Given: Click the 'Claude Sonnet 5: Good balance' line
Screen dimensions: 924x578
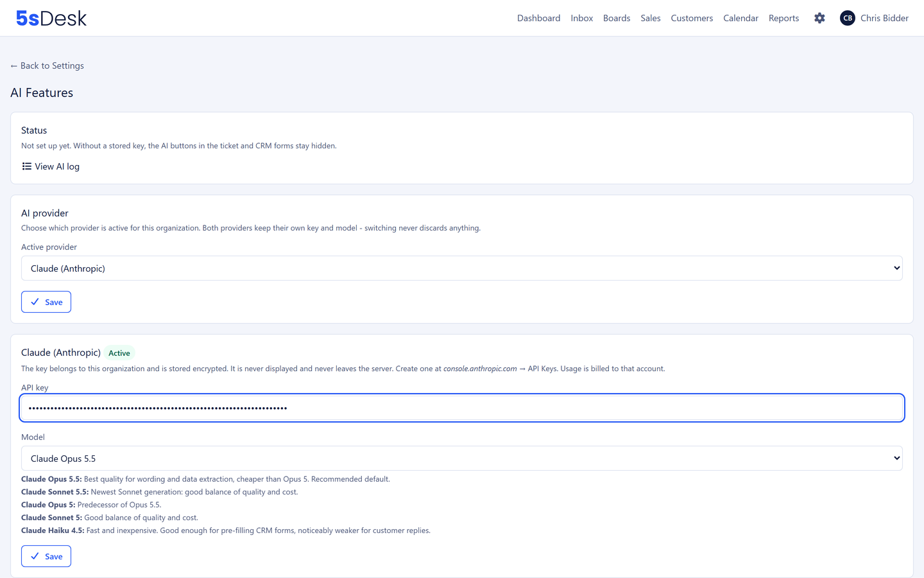Looking at the screenshot, I should pos(110,518).
